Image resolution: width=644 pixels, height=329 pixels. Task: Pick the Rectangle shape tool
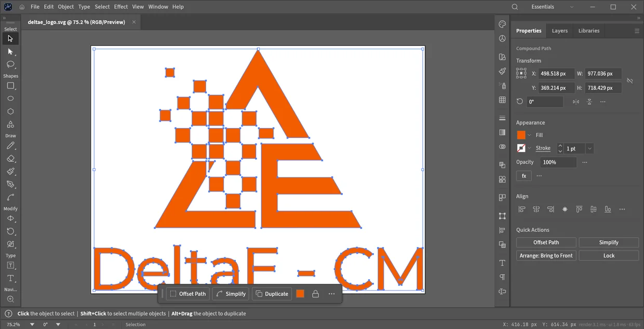[10, 86]
